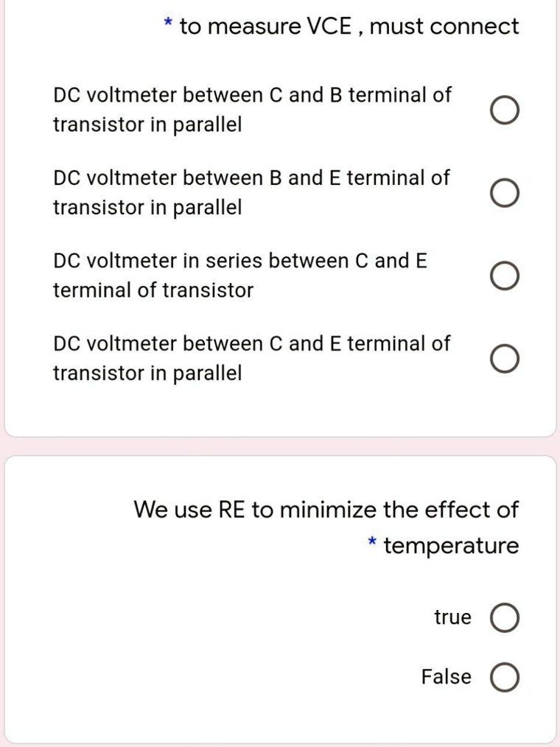The image size is (560, 747).
Task: Click the third answer's option text
Action: tap(241, 275)
